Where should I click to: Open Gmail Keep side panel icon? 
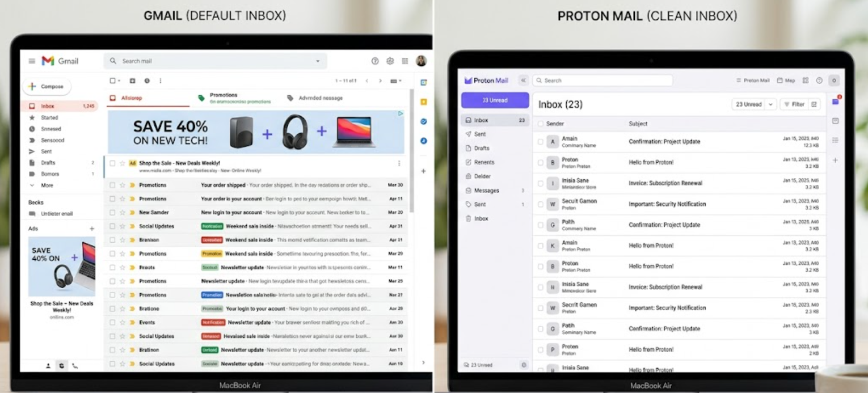[x=424, y=102]
